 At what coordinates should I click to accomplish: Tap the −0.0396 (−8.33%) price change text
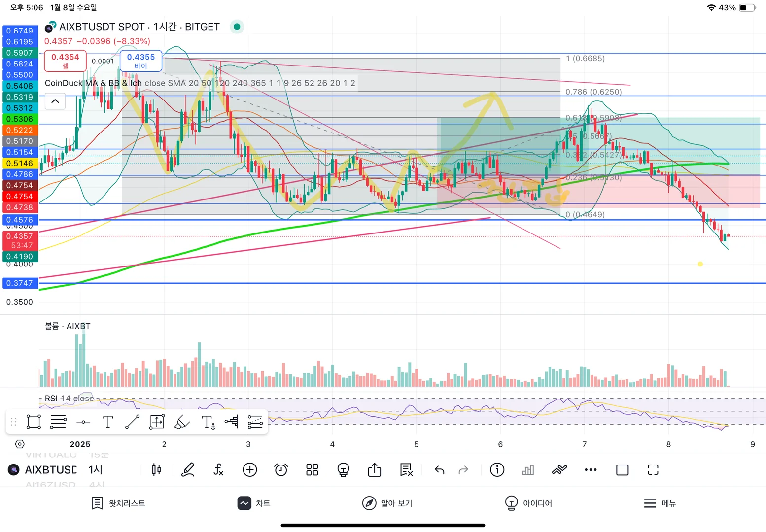tap(113, 41)
